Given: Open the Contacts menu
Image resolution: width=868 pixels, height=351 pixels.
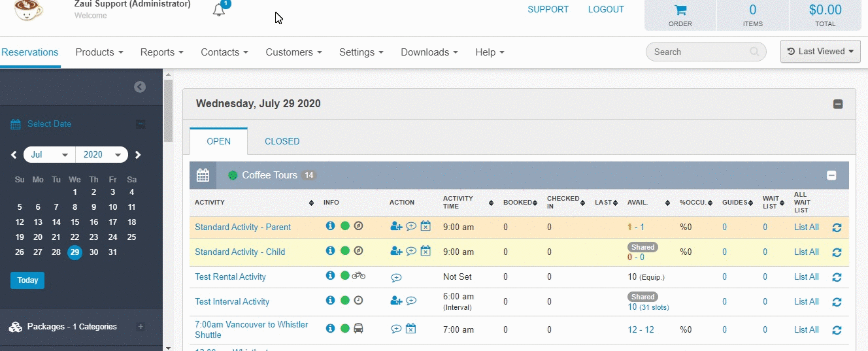Looking at the screenshot, I should point(224,52).
